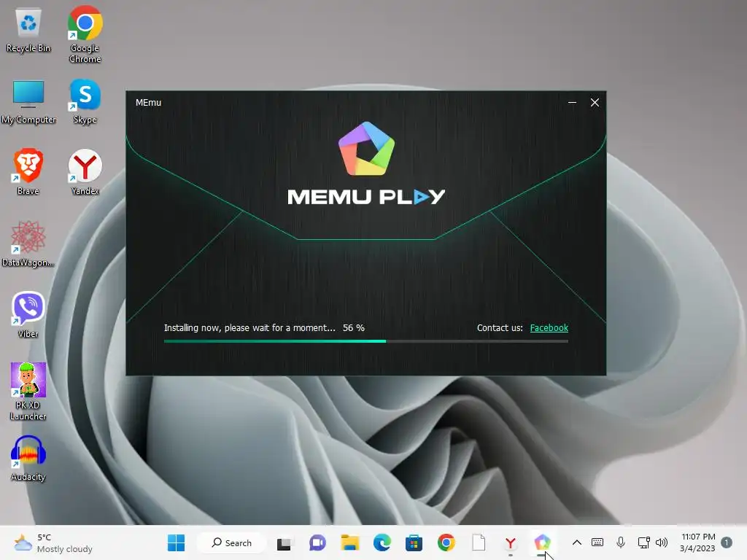Open the notification badge counter
This screenshot has height=560, width=747.
click(727, 542)
